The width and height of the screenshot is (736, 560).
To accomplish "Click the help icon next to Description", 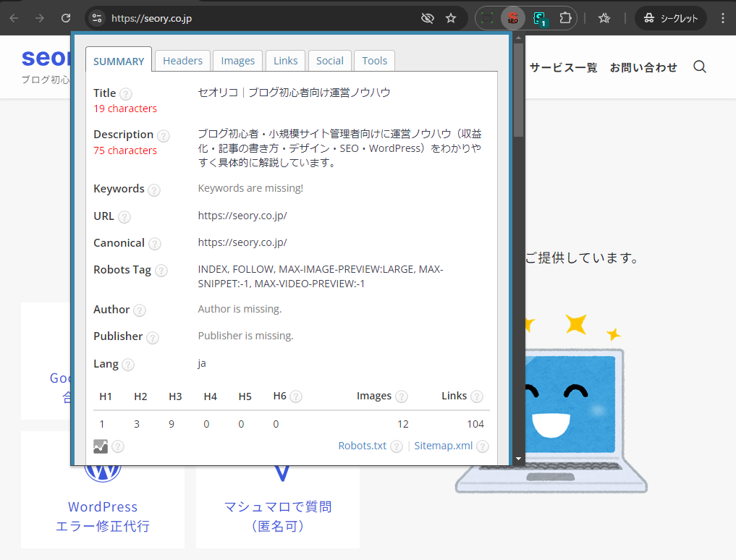I will 164,136.
